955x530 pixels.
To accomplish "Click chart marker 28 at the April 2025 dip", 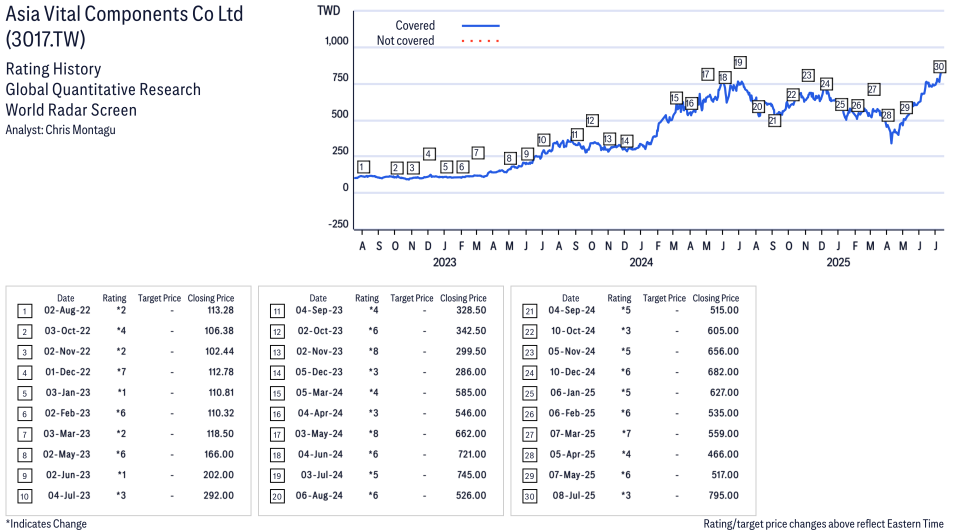I will click(887, 115).
